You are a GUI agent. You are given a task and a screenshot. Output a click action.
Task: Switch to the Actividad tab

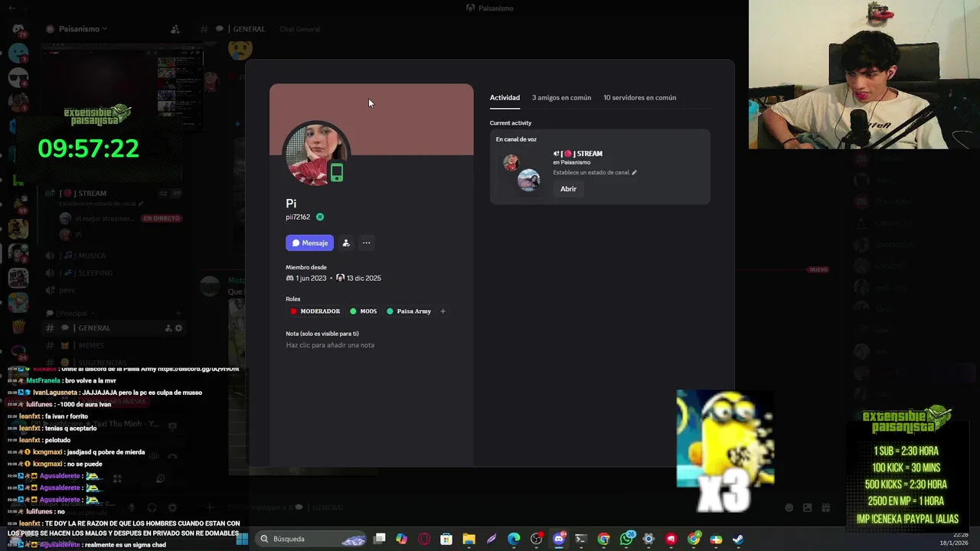coord(505,98)
